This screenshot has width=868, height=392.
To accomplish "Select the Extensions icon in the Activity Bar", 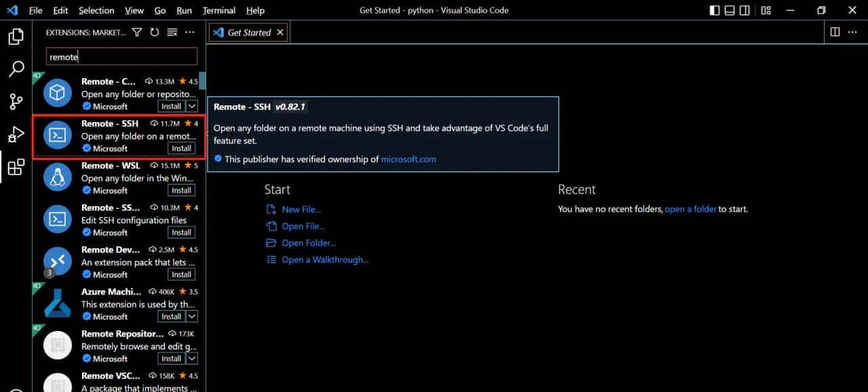I will [16, 168].
